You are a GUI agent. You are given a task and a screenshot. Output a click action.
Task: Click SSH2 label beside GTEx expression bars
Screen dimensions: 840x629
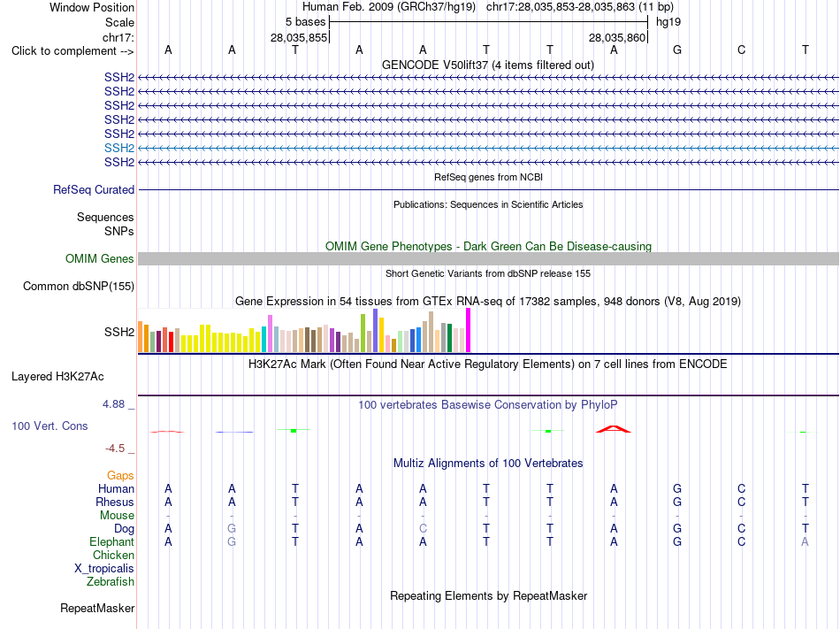[x=119, y=332]
